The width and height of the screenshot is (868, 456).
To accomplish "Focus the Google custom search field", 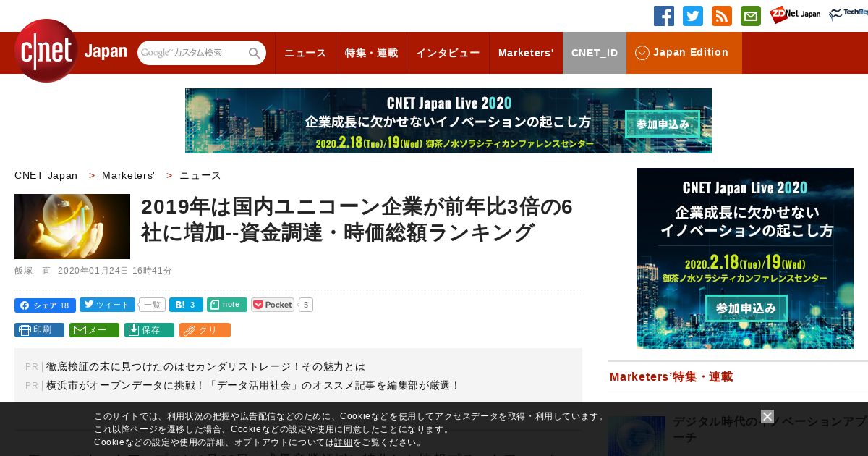I will (x=192, y=53).
